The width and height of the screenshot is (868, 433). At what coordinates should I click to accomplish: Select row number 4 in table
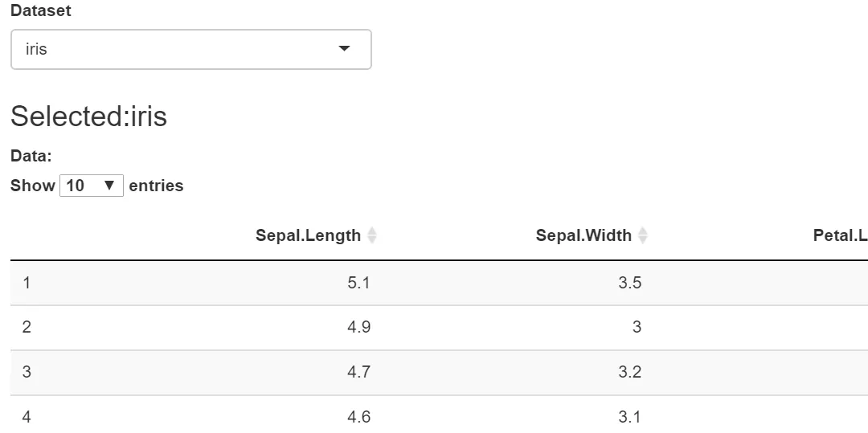tap(27, 417)
